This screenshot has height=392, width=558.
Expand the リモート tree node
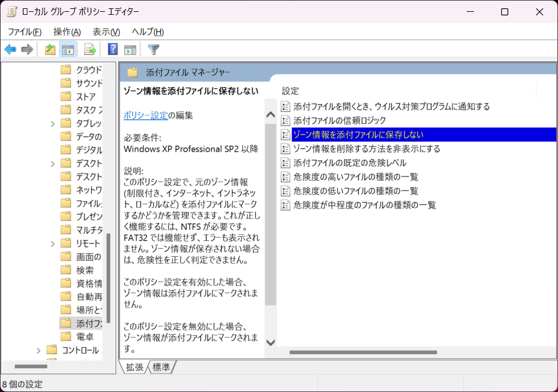[53, 244]
